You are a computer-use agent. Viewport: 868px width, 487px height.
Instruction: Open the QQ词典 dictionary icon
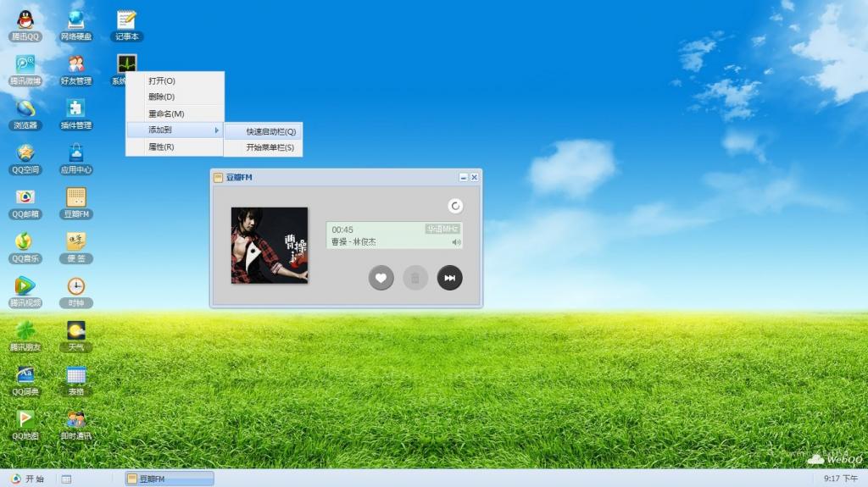(x=25, y=381)
